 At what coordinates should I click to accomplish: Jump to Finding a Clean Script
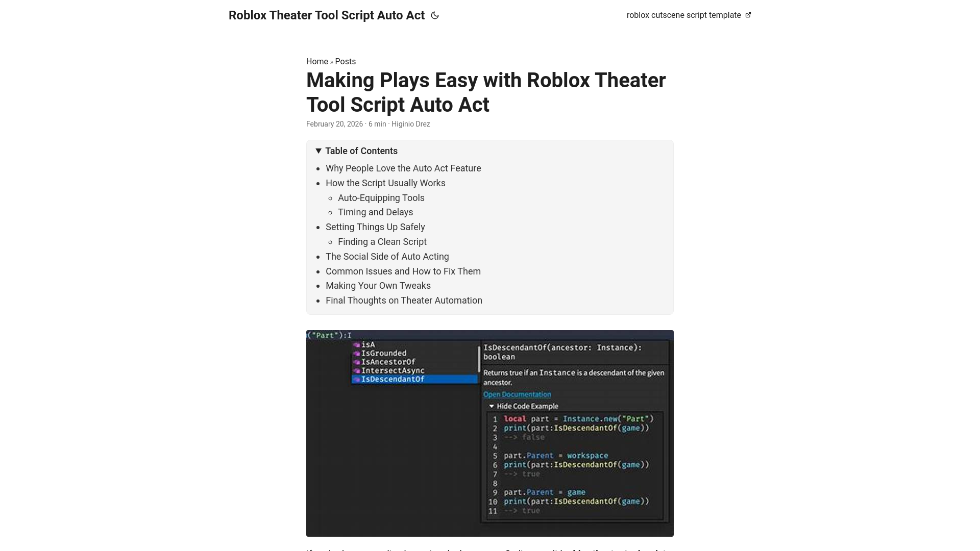click(382, 242)
